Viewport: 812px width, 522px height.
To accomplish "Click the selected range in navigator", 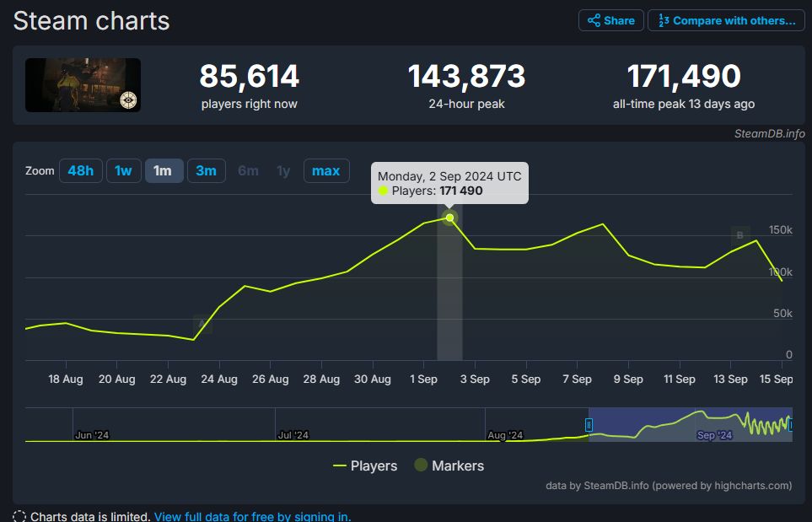I will 691,425.
